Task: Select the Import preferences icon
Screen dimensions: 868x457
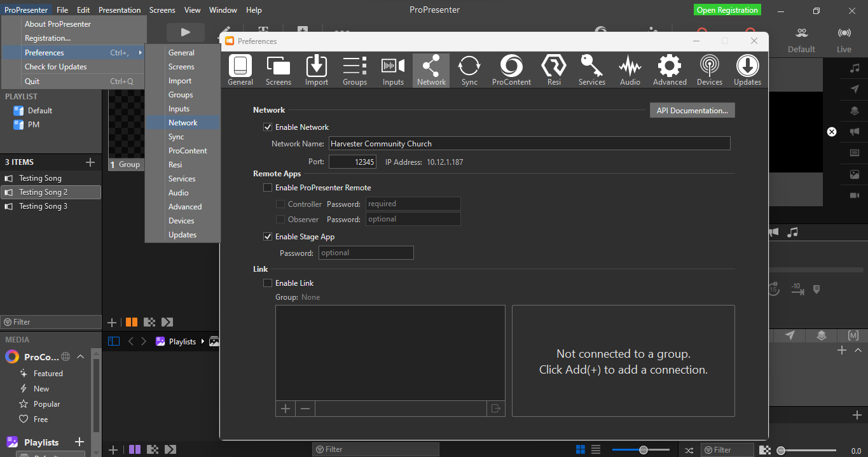Action: point(317,70)
